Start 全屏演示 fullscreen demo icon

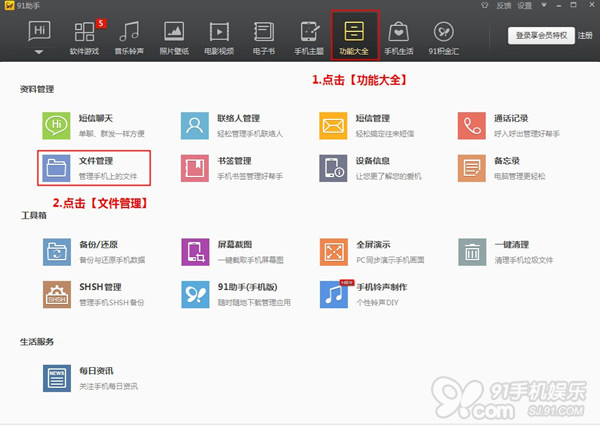pyautogui.click(x=333, y=251)
